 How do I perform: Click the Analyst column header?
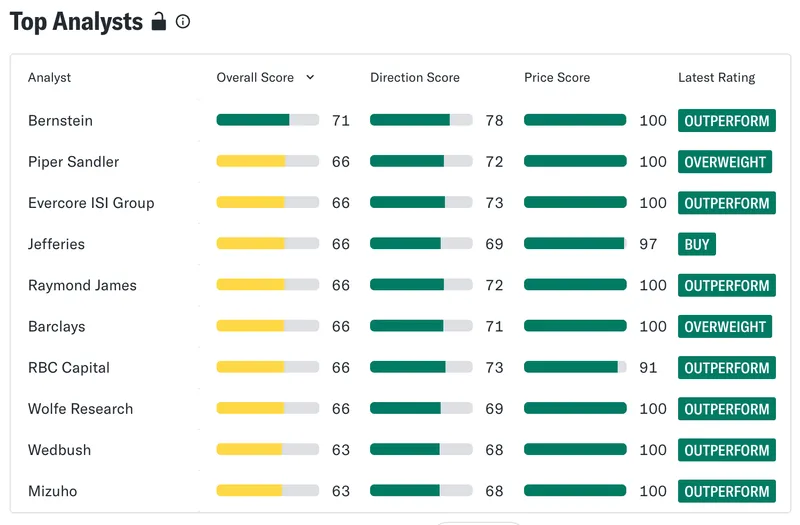49,78
